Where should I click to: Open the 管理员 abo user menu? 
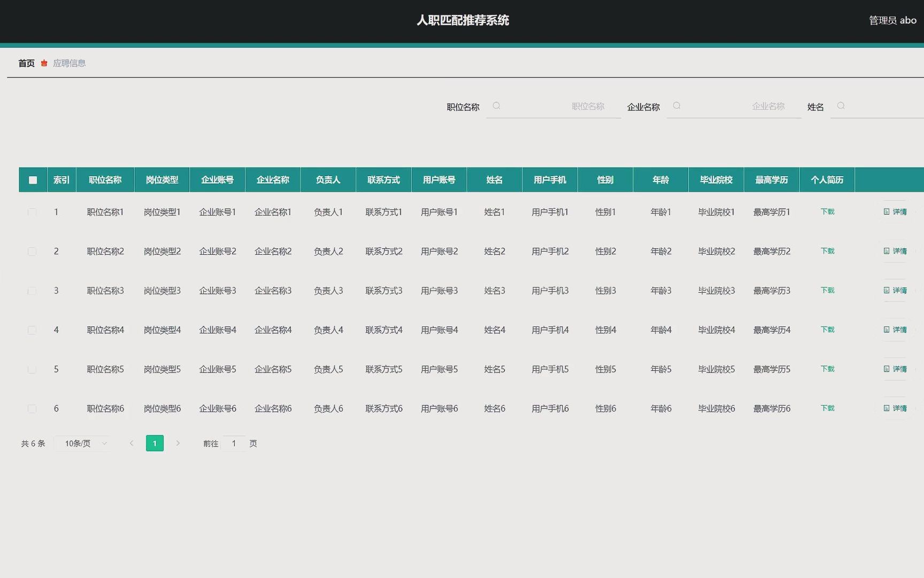892,20
